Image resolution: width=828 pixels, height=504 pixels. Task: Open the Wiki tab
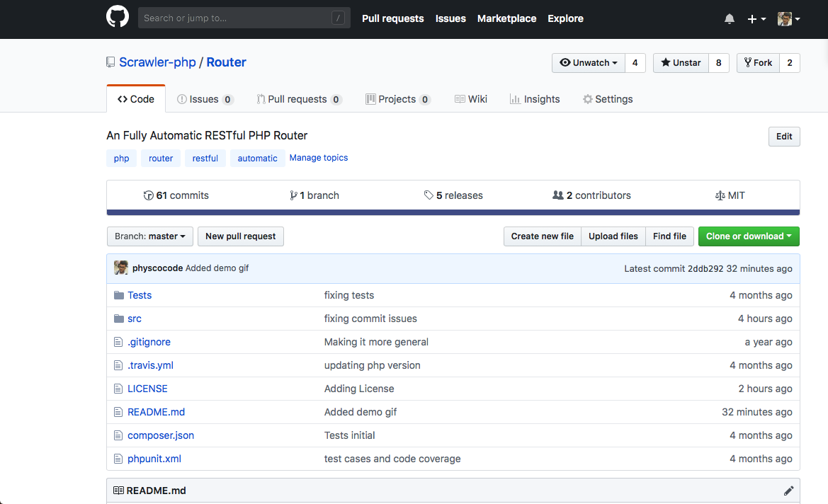[x=471, y=99]
